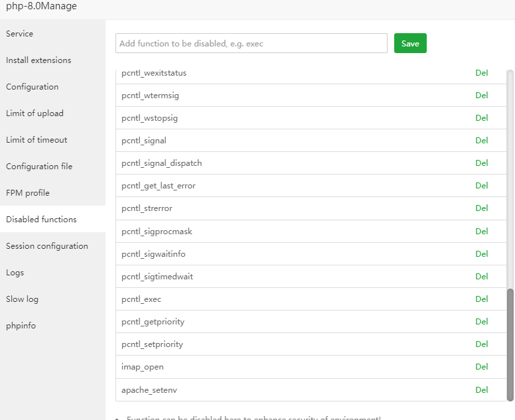View the Slow log tab

[23, 299]
